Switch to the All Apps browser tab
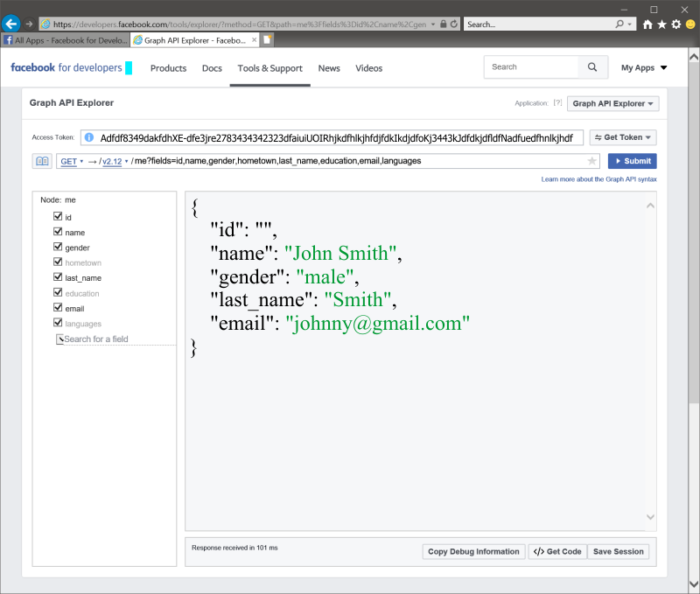700x594 pixels. point(66,40)
